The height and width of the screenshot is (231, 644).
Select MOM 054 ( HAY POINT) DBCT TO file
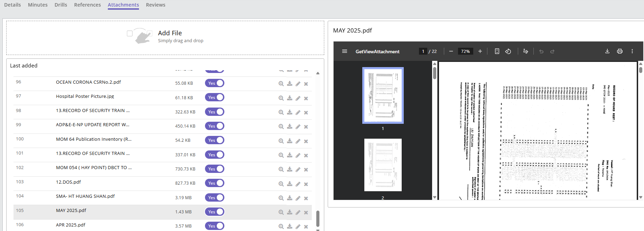[x=94, y=167]
